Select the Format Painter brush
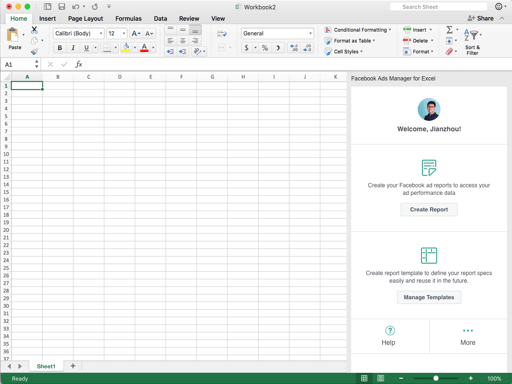The height and width of the screenshot is (384, 512). tap(34, 51)
